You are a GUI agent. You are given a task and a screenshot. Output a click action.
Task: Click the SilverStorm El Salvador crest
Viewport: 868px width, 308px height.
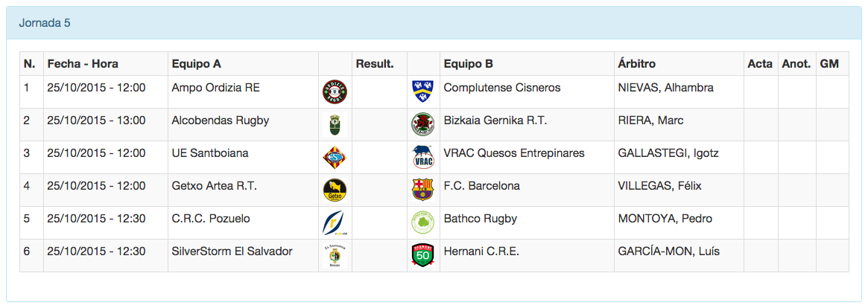click(334, 256)
